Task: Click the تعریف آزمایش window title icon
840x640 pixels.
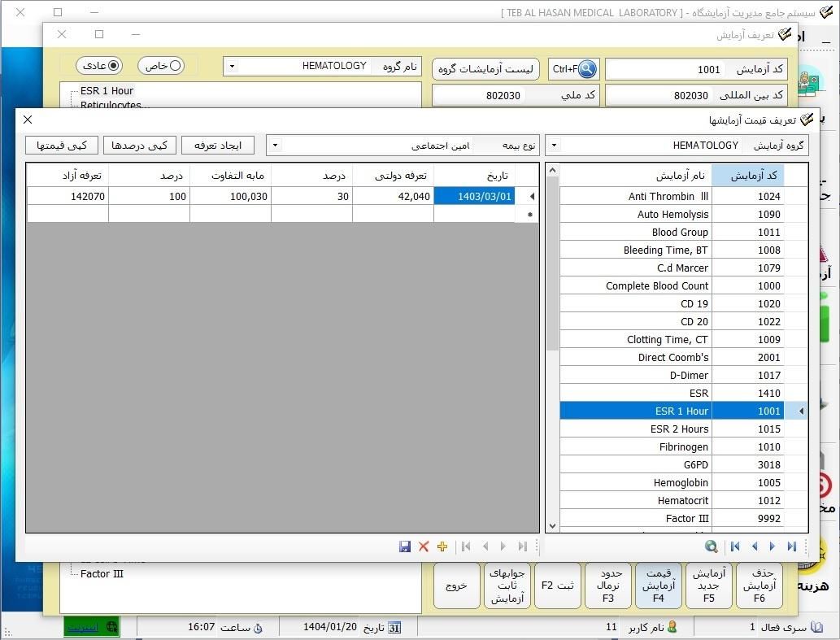Action: tap(785, 34)
